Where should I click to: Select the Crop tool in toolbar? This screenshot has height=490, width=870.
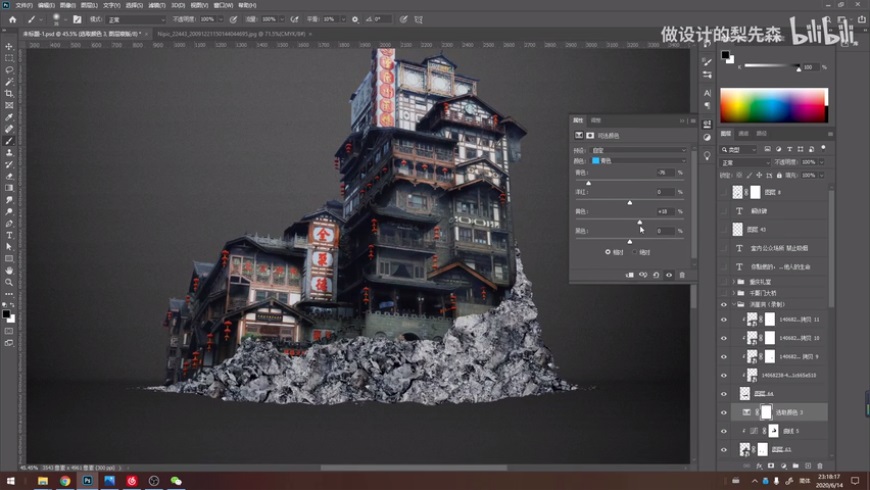(9, 94)
